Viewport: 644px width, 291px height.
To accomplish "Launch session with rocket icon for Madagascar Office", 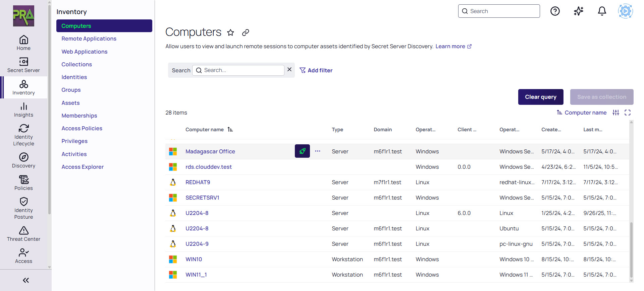I will 302,151.
